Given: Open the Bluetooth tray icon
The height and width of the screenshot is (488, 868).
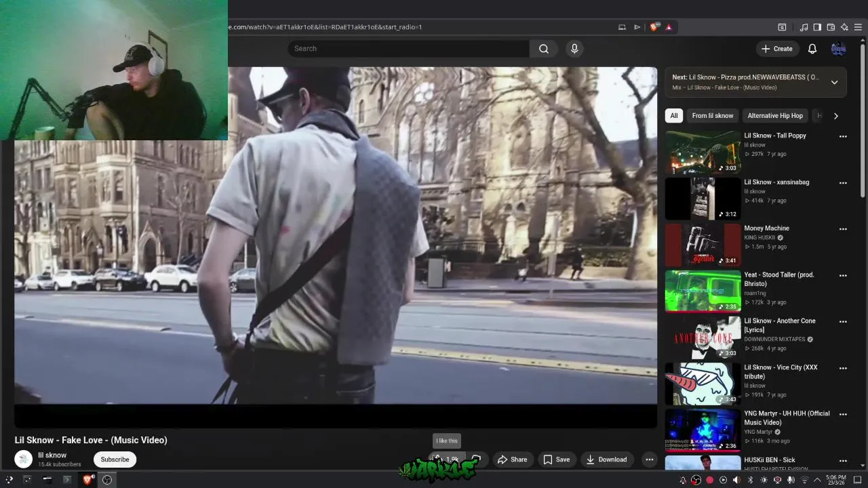Looking at the screenshot, I should [750, 481].
